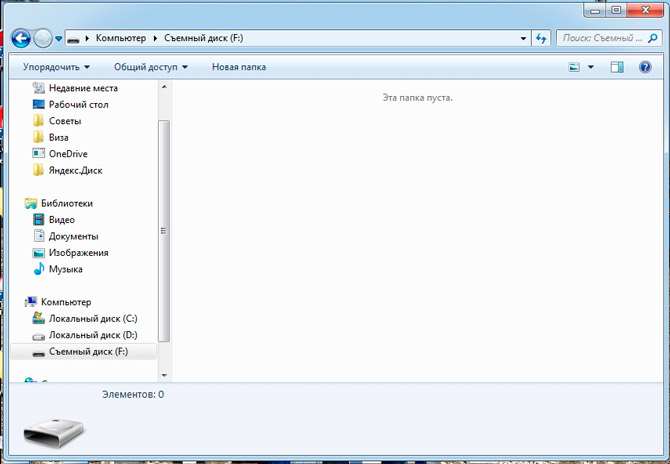This screenshot has height=464, width=670.
Task: Open the view options dropdown arrow
Action: point(591,67)
